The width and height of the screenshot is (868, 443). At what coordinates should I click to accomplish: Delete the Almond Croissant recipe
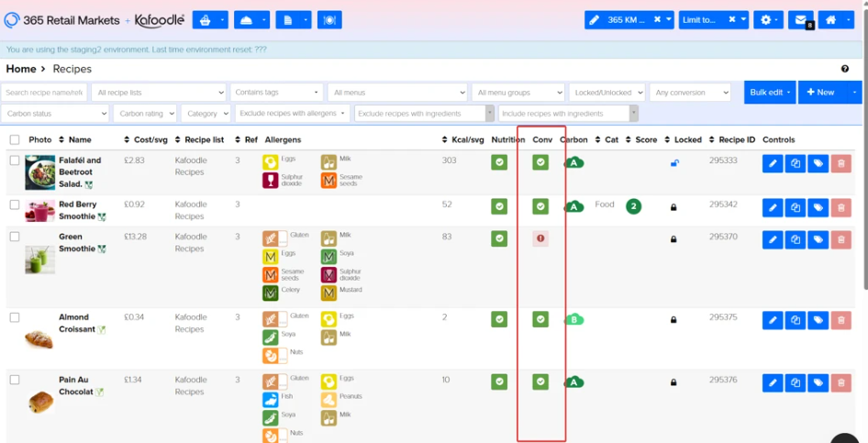pyautogui.click(x=841, y=320)
